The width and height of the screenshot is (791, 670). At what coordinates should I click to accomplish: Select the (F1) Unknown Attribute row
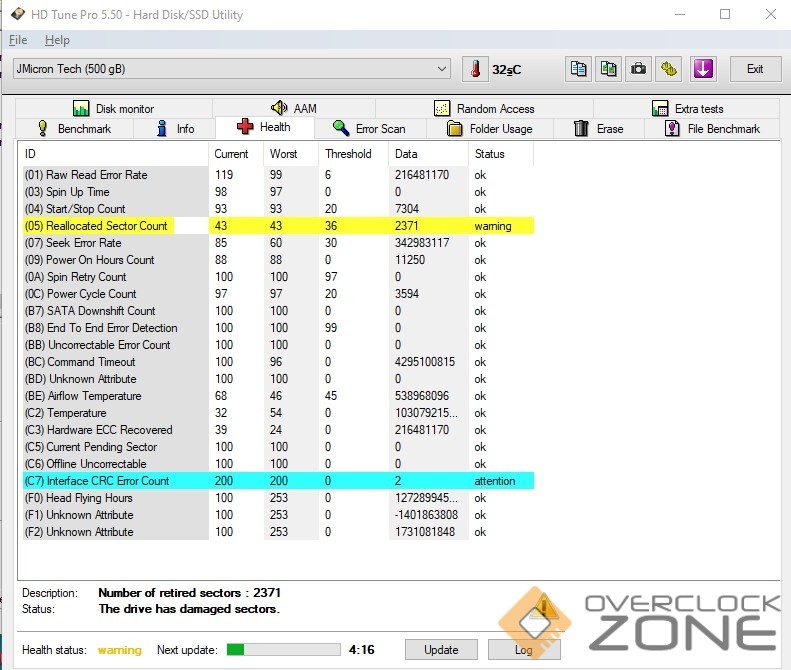coord(278,515)
